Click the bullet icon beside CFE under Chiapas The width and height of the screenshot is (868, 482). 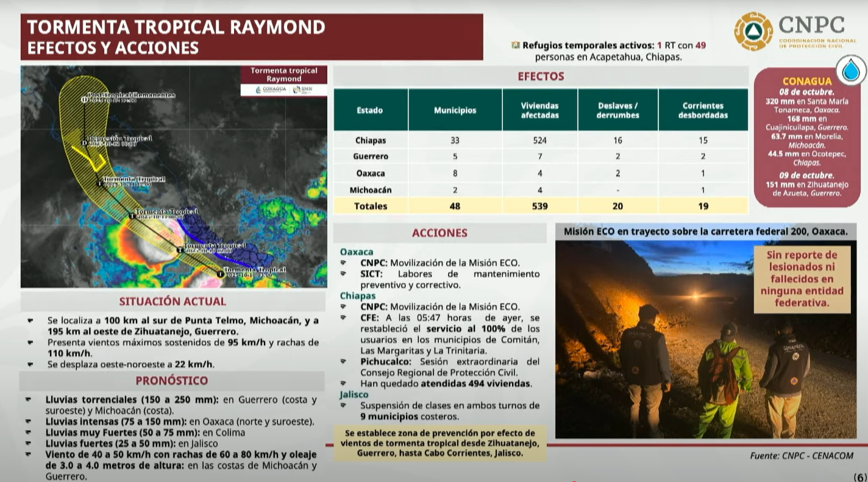coord(343,317)
